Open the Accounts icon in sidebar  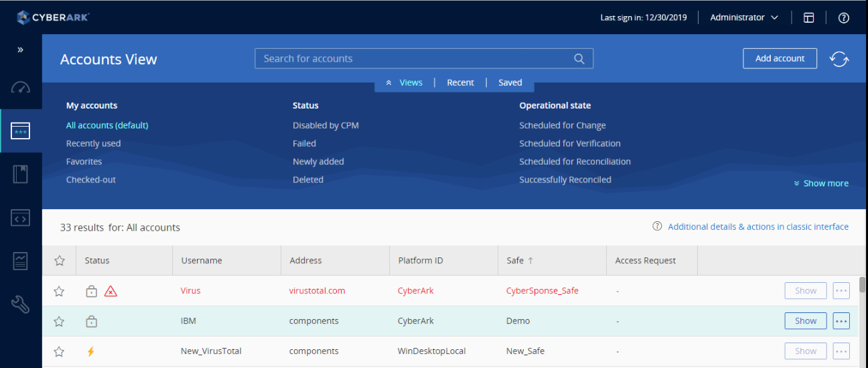coord(21,131)
